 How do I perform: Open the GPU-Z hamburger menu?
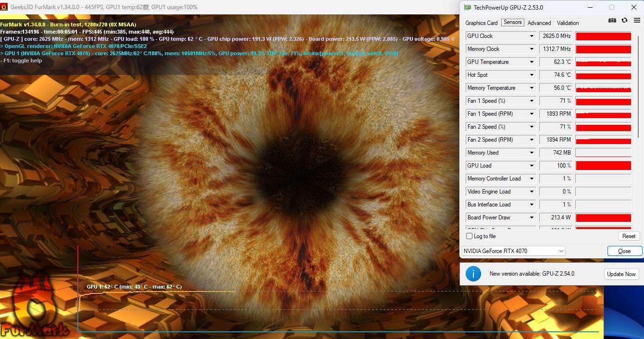pyautogui.click(x=637, y=20)
